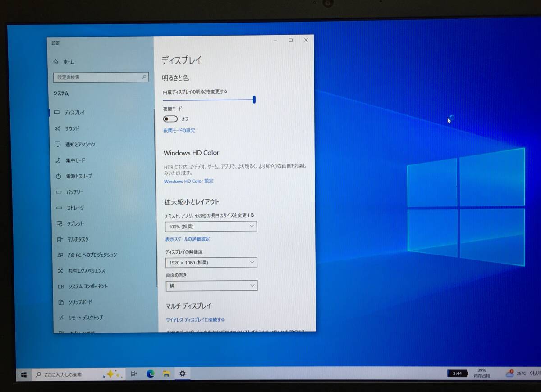541x392 pixels.
Task: Click the Settings gear taskbar icon
Action: click(183, 374)
